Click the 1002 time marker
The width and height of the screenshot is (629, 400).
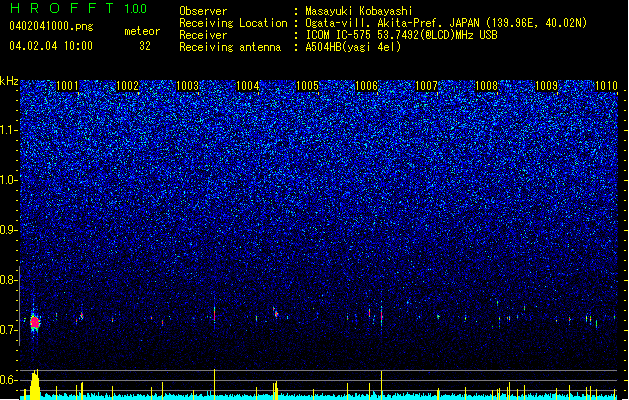click(127, 86)
